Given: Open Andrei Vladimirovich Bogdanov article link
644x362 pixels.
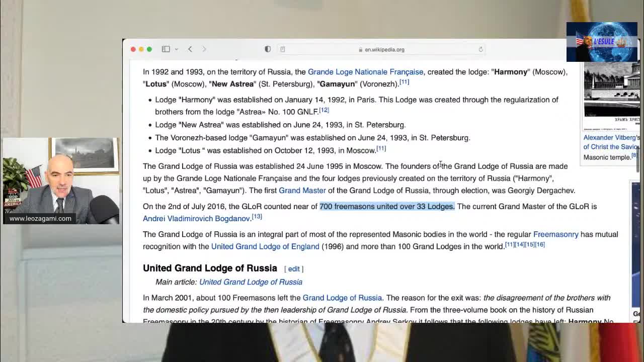Looking at the screenshot, I should click(x=196, y=219).
